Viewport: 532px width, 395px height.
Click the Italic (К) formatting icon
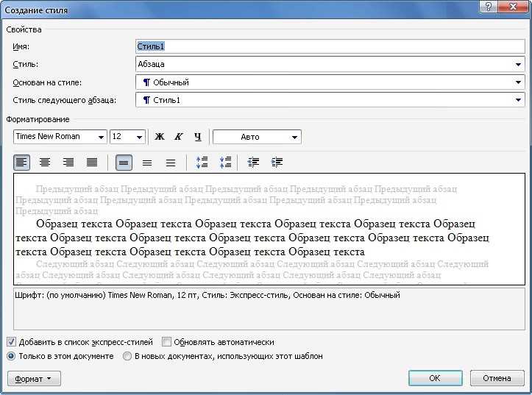(x=179, y=137)
